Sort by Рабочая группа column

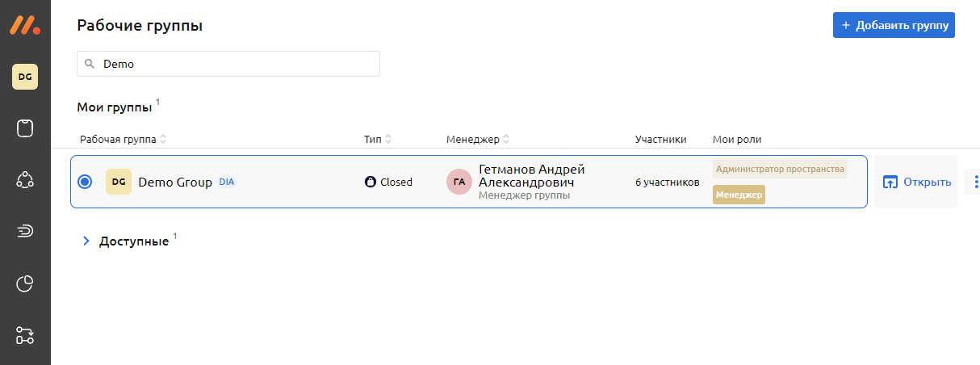pos(163,140)
